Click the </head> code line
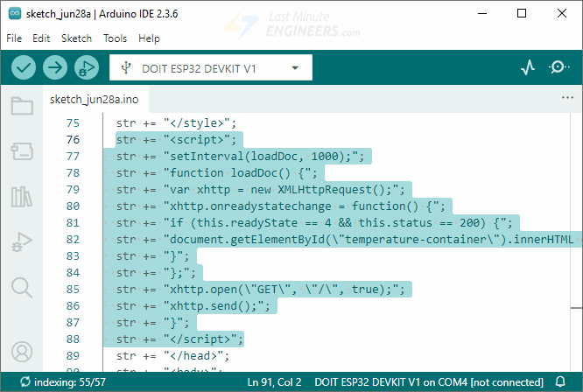This screenshot has height=392, width=583. coord(173,355)
